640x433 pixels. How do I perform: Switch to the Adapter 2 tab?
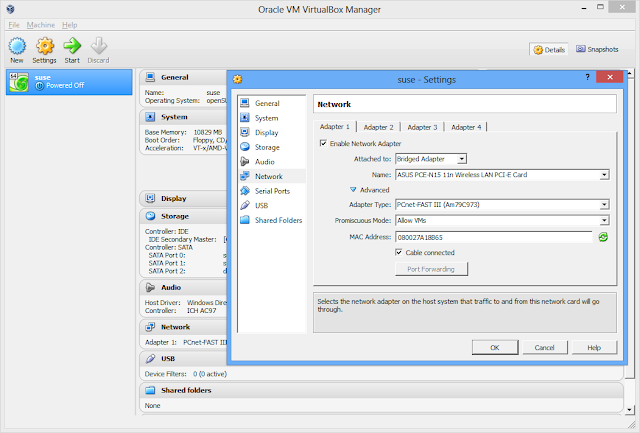378,127
